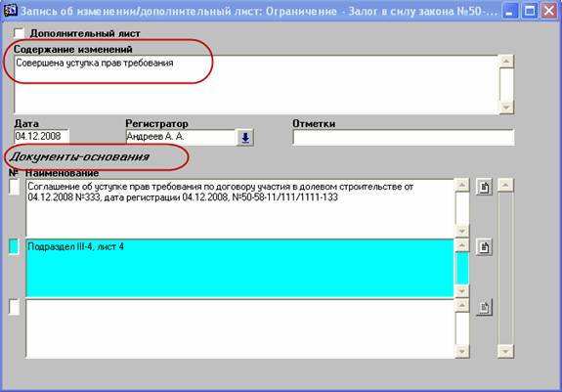Close the Запись об изменении window
The image size is (562, 392).
549,11
